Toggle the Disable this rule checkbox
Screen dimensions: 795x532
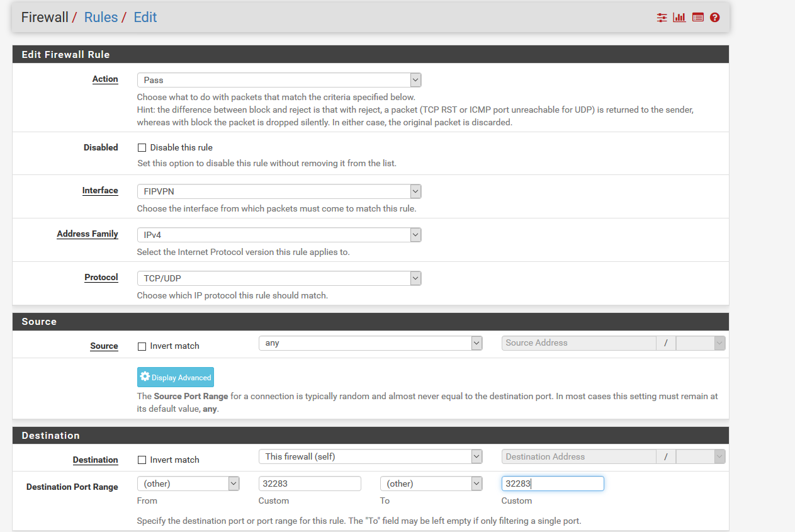[x=142, y=148]
